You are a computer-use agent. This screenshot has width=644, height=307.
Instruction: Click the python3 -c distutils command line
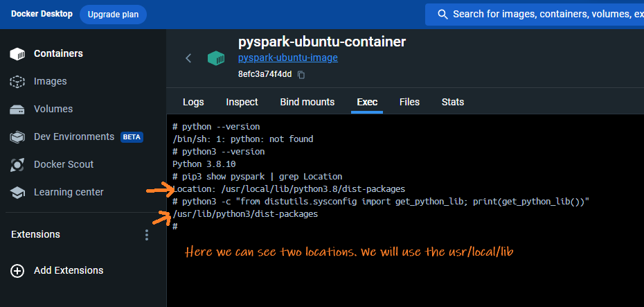[x=381, y=202]
